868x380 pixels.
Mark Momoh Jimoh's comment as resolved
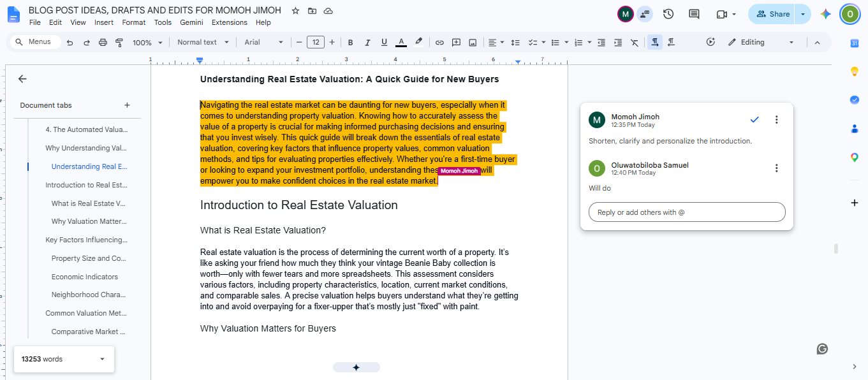[x=754, y=119]
